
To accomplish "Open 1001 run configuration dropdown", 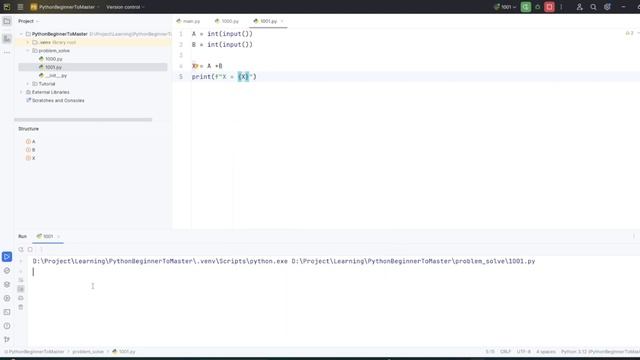I will [x=505, y=7].
